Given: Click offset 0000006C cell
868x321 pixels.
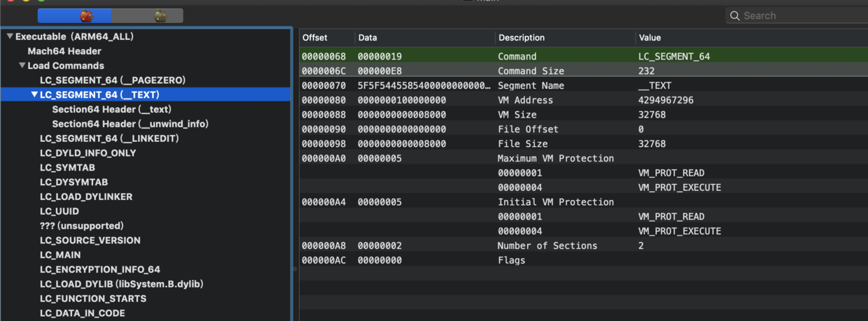Looking at the screenshot, I should 324,71.
